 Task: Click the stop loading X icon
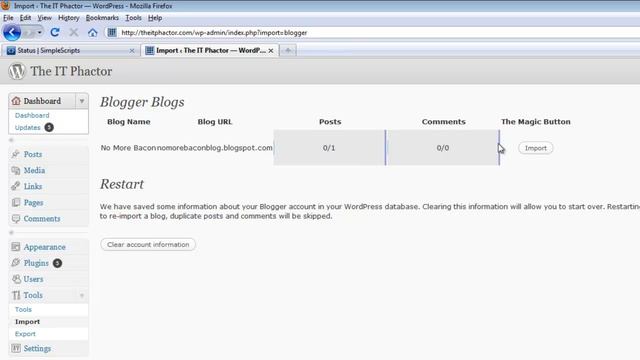click(73, 32)
